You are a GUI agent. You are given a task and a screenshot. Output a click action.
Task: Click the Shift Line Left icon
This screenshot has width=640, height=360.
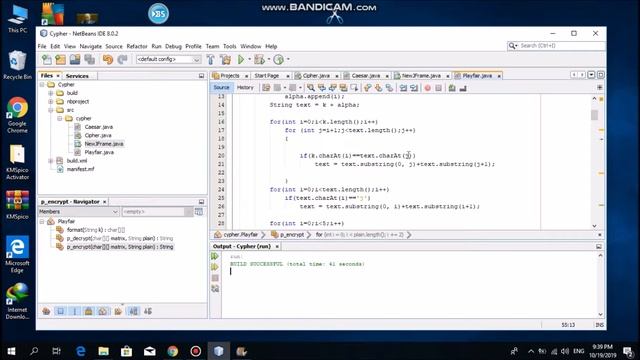tap(403, 88)
